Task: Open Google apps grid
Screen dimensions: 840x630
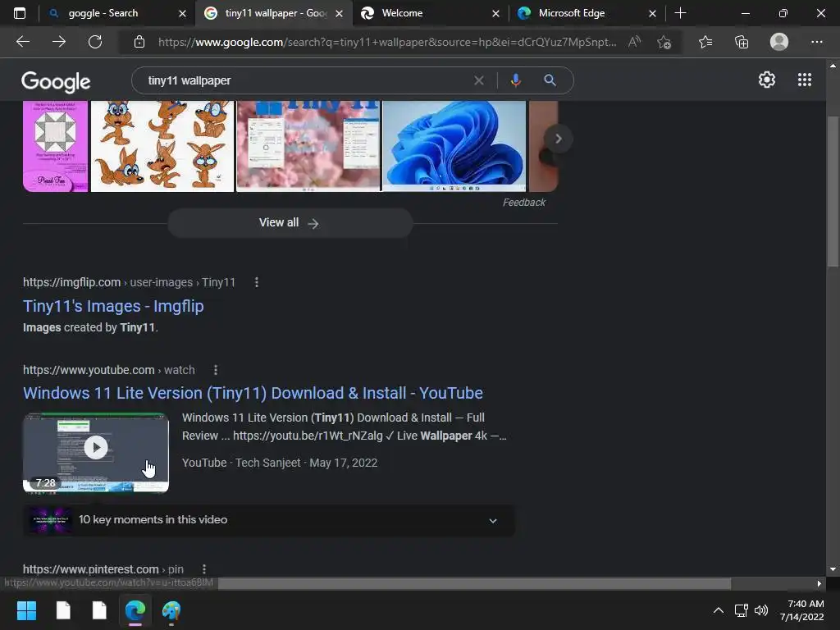Action: pos(804,80)
